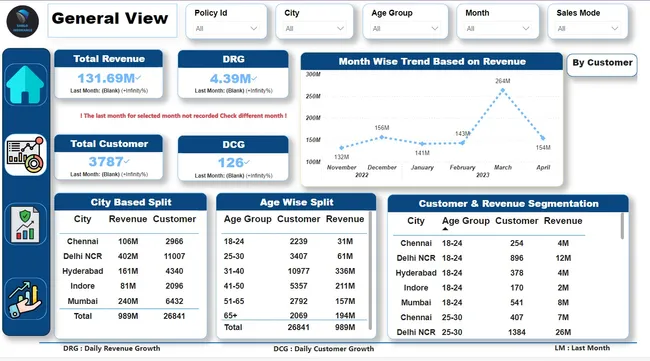Click the 11007 customer value for Delhi NCR
Image resolution: width=650 pixels, height=361 pixels.
click(174, 256)
